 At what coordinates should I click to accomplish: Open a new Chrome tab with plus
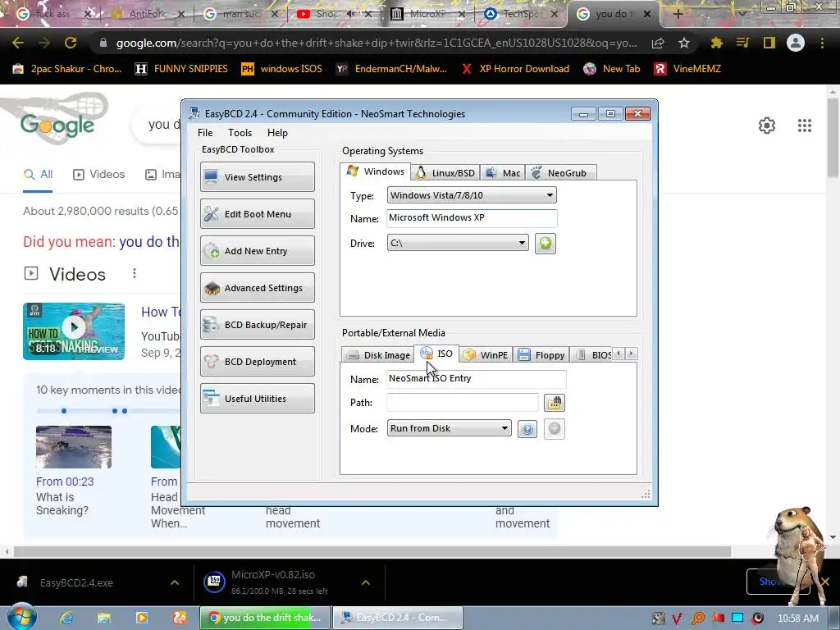678,14
